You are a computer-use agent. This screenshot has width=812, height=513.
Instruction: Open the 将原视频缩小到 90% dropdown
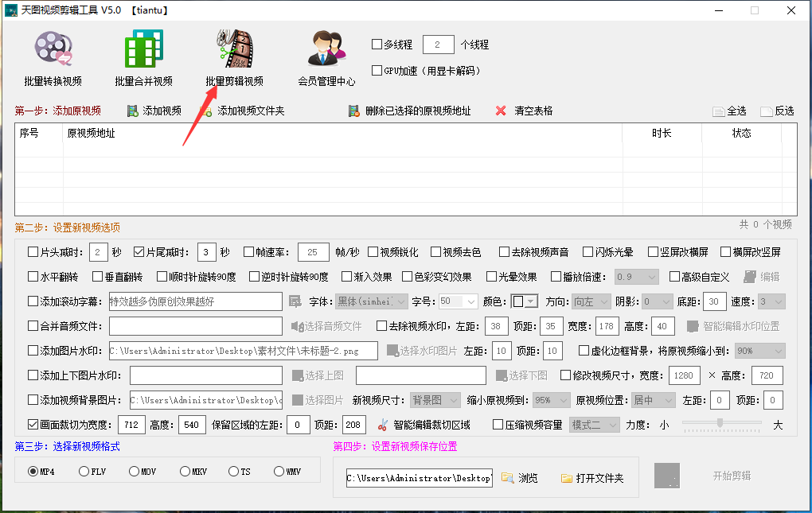click(759, 351)
